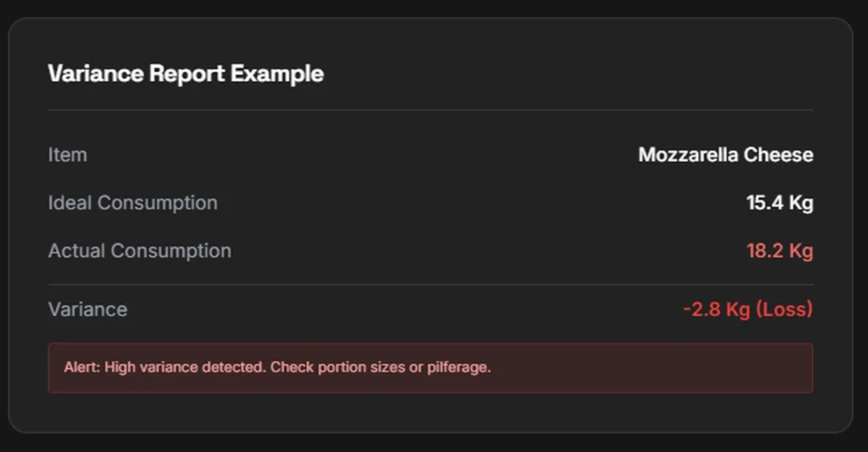Click the word Example in heading
The width and height of the screenshot is (868, 452).
277,74
